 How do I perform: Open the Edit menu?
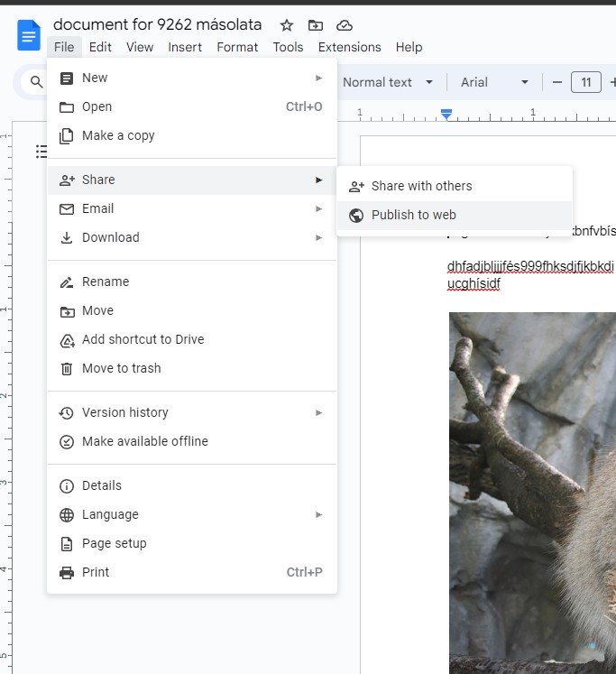coord(100,47)
